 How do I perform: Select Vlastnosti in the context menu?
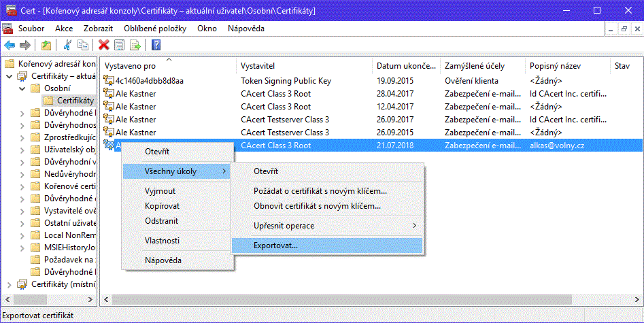162,241
